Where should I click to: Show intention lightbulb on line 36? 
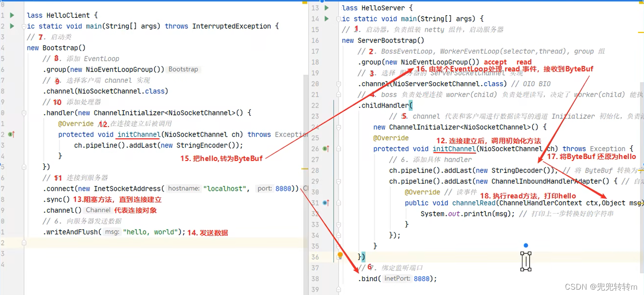[340, 255]
